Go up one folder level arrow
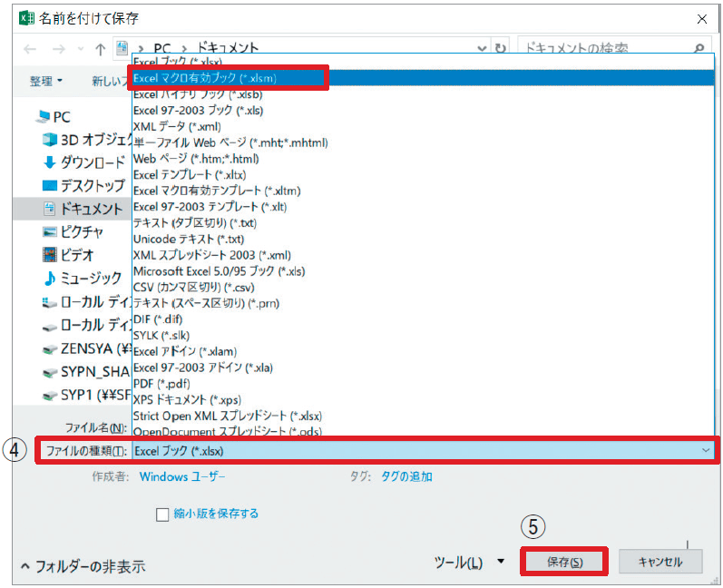Screen dimensions: 723x588 point(100,49)
